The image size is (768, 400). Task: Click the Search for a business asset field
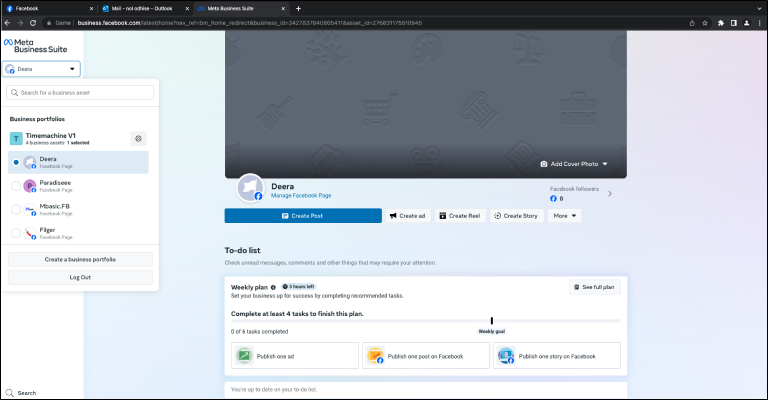80,93
